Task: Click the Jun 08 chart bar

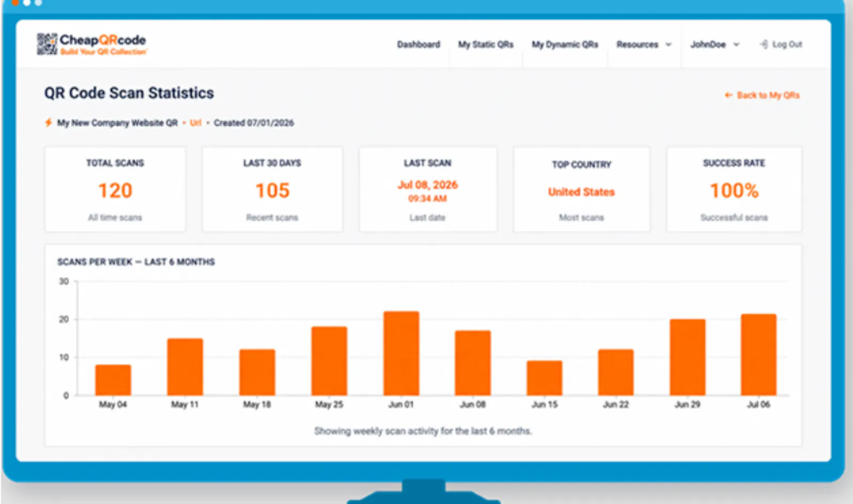Action: 473,363
